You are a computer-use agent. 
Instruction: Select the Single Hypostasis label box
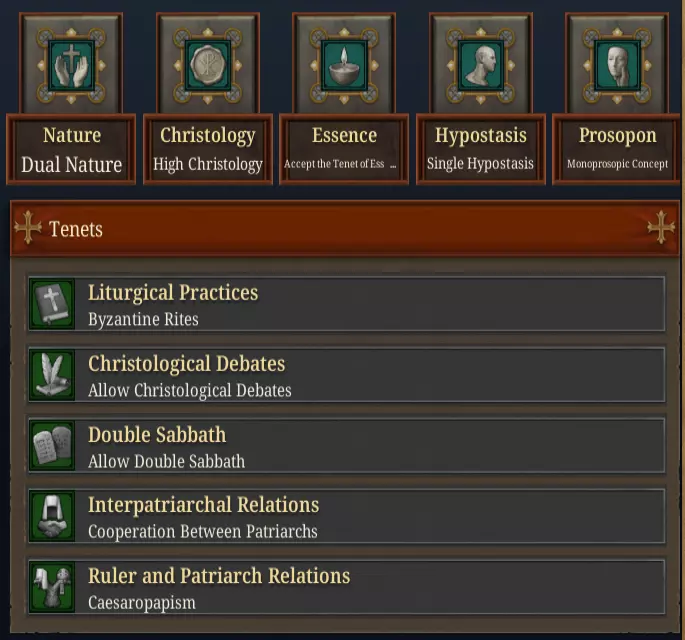click(480, 150)
